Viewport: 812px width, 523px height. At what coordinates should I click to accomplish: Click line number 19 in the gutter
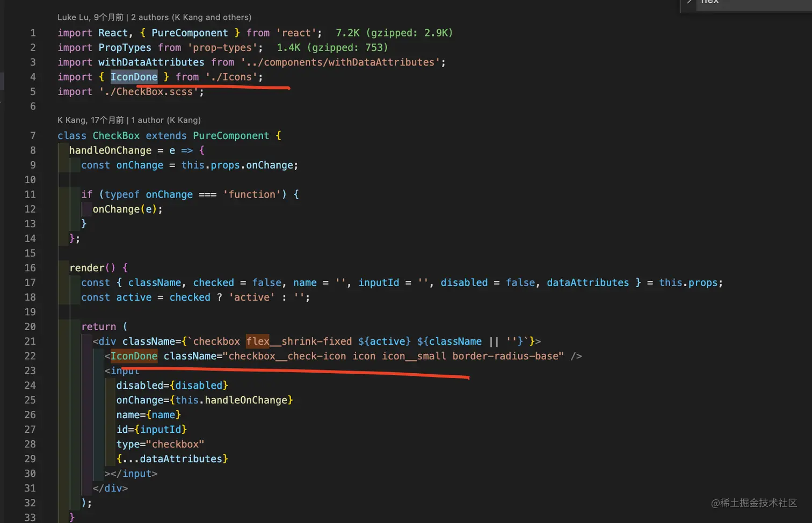[x=30, y=311]
